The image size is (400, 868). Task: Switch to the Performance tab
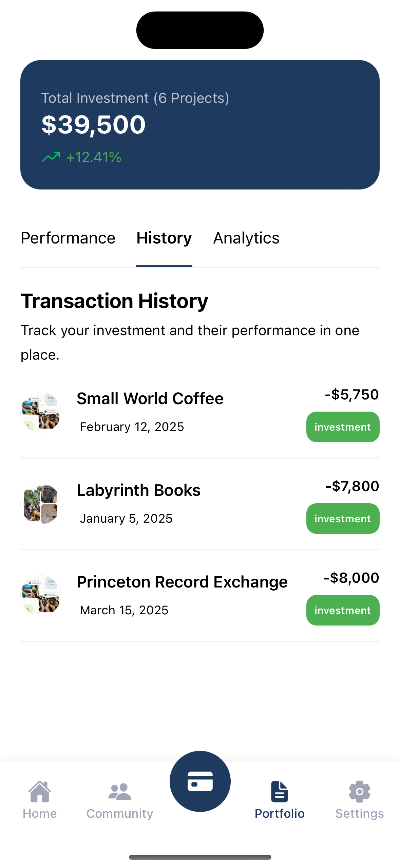[68, 238]
